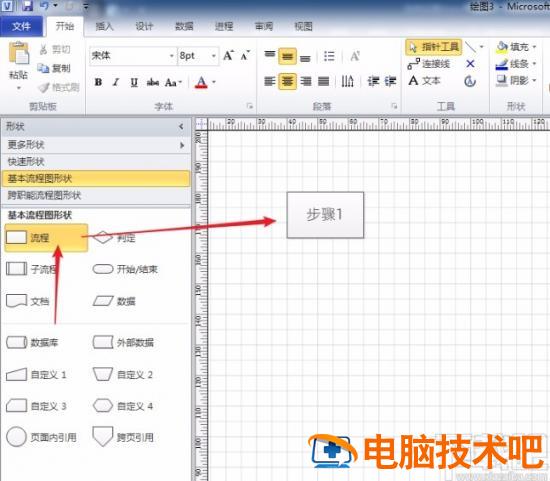Click the Connection Point X icon
550x481 pixels.
pyautogui.click(x=470, y=64)
